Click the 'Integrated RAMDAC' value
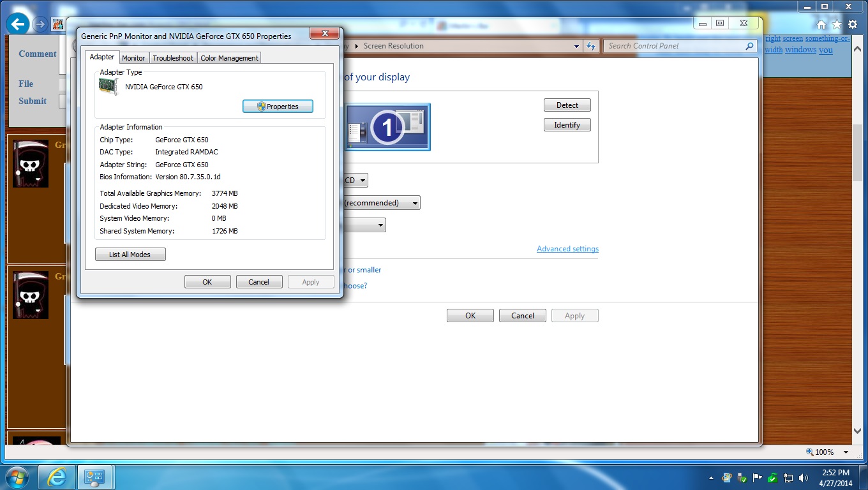The height and width of the screenshot is (490, 868). pyautogui.click(x=186, y=152)
